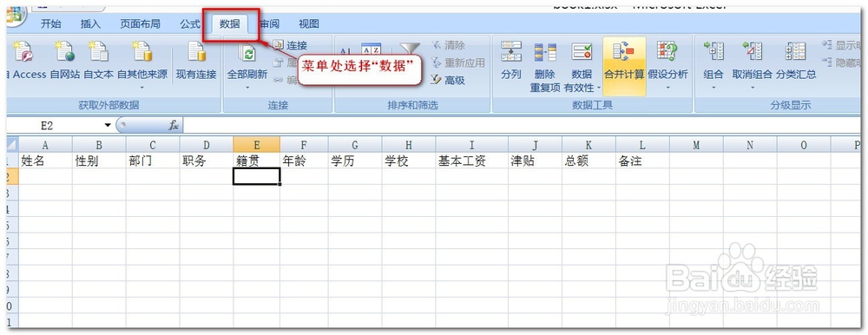Select column header O
868x335 pixels.
coord(803,145)
